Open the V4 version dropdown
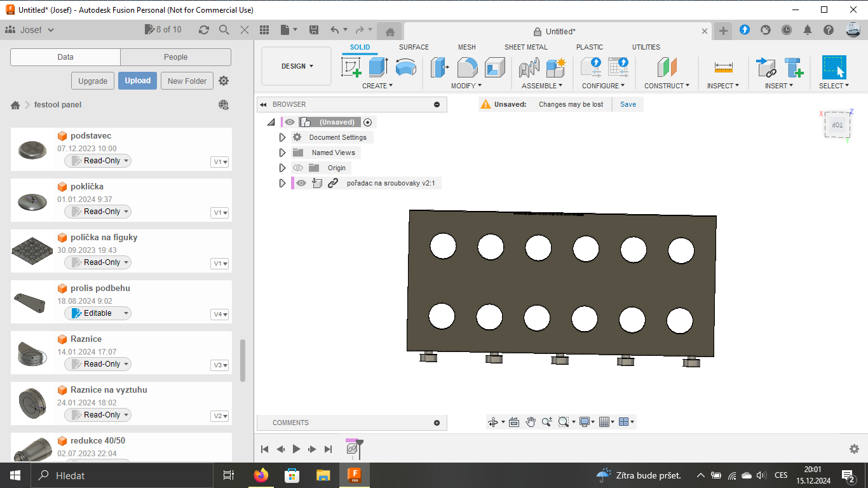This screenshot has width=868, height=488. (220, 315)
